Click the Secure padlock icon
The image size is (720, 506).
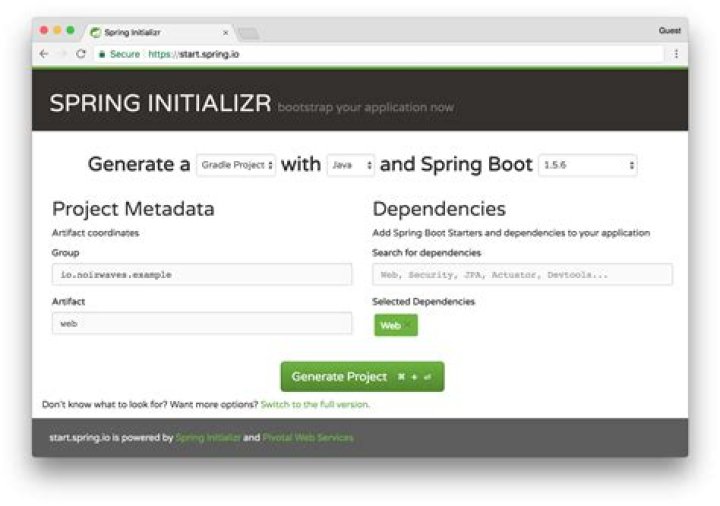(x=102, y=54)
